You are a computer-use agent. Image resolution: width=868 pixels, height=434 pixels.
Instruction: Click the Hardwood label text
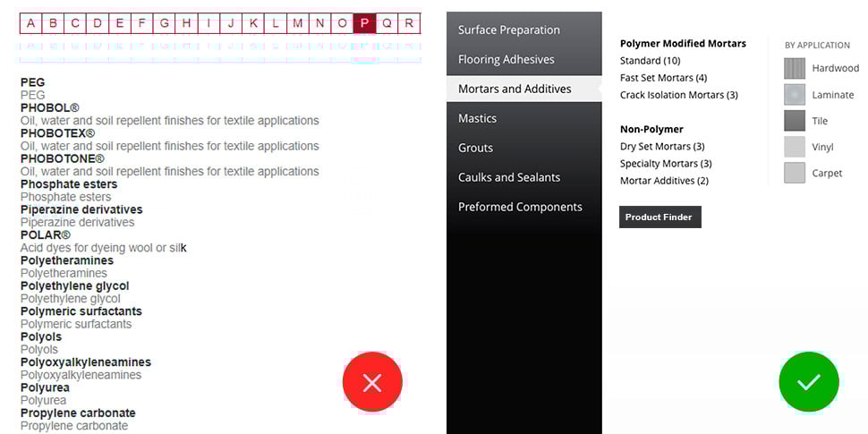click(836, 69)
